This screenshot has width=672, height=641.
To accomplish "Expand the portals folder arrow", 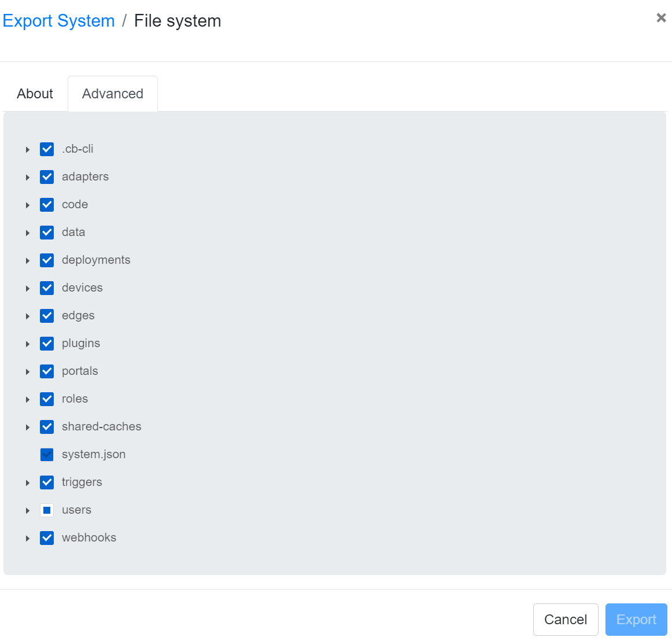I will tap(27, 372).
